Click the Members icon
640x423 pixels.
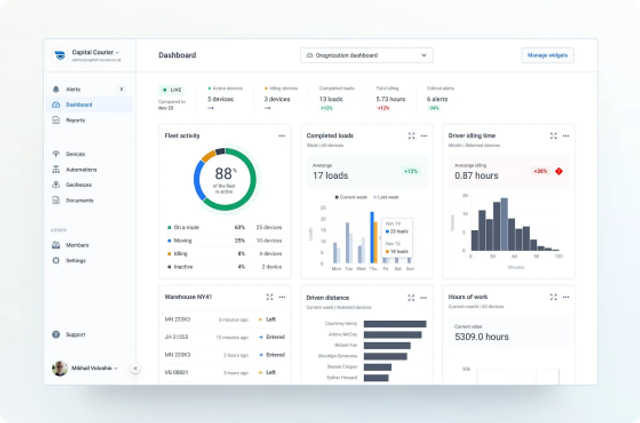56,245
